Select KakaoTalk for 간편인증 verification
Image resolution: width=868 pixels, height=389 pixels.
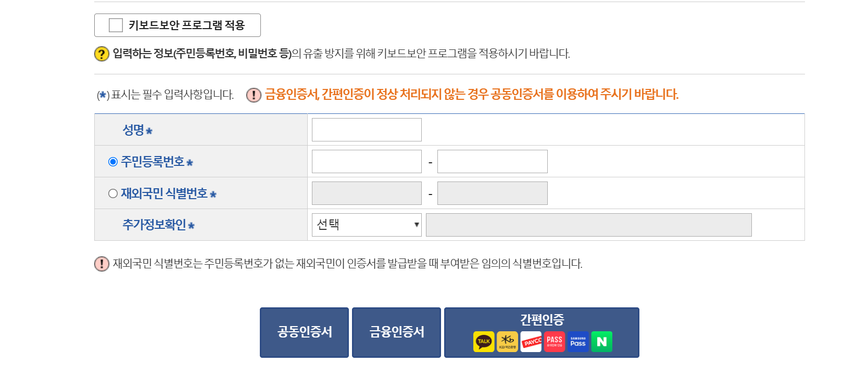(x=484, y=342)
